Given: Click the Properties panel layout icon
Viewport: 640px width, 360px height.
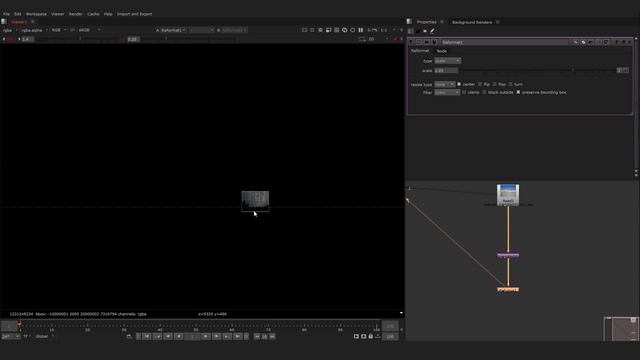Looking at the screenshot, I should point(409,22).
